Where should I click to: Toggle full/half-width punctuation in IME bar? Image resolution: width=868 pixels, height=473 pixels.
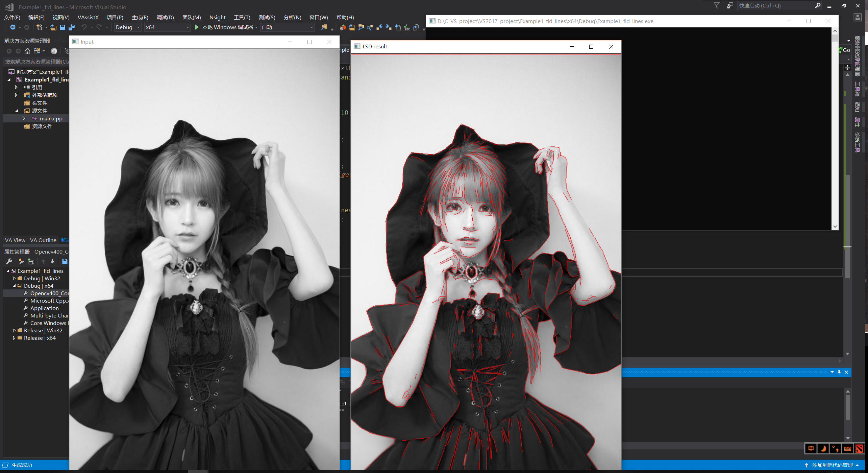tap(836, 449)
